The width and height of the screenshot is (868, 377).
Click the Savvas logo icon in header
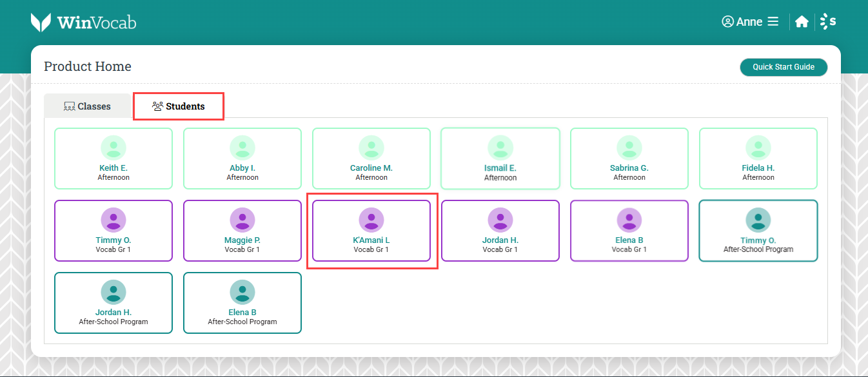[828, 22]
